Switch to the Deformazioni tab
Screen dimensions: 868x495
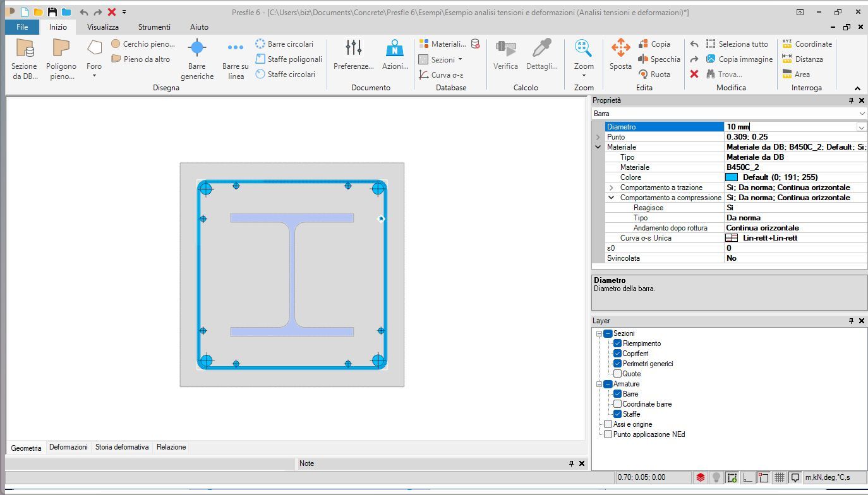click(x=68, y=447)
